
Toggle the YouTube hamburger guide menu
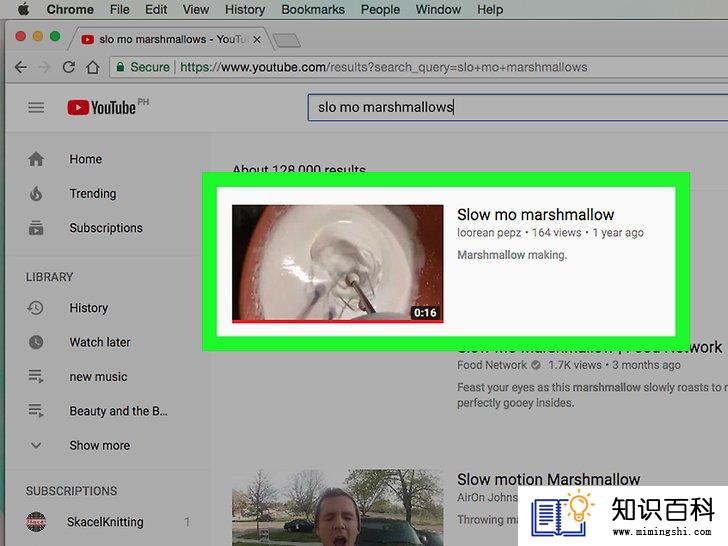click(36, 108)
